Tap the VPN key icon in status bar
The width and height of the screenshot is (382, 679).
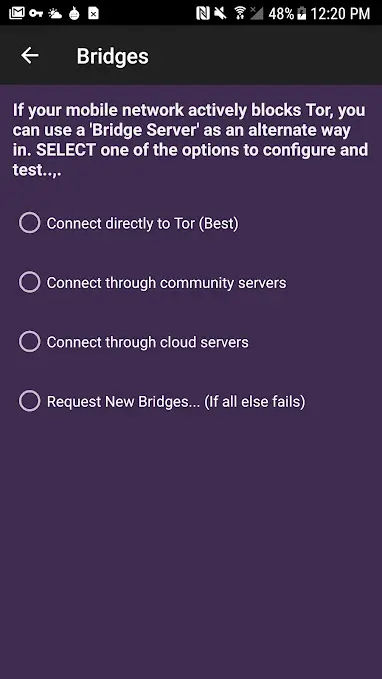(36, 13)
